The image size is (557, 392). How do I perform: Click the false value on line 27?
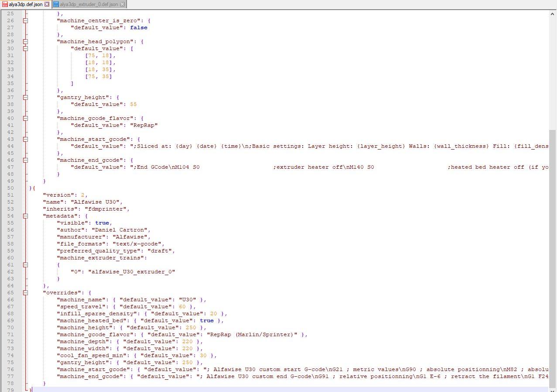pyautogui.click(x=139, y=27)
